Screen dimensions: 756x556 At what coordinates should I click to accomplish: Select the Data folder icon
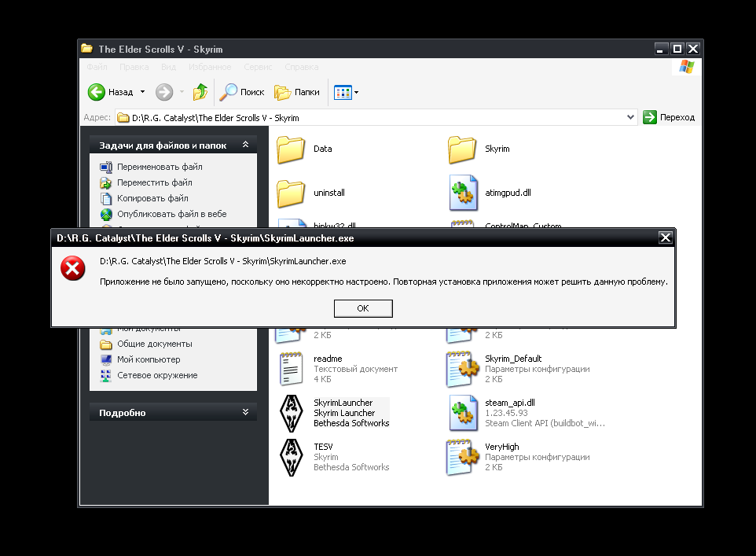coord(291,149)
